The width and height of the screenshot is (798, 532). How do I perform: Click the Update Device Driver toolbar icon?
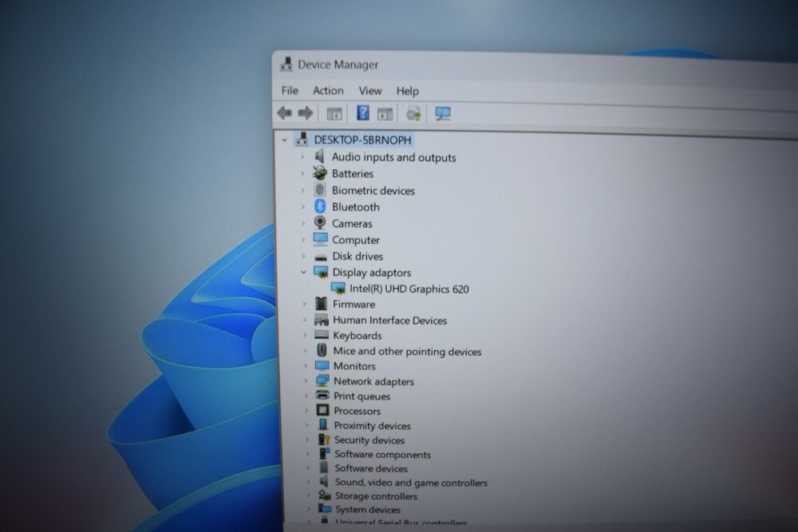[x=413, y=113]
